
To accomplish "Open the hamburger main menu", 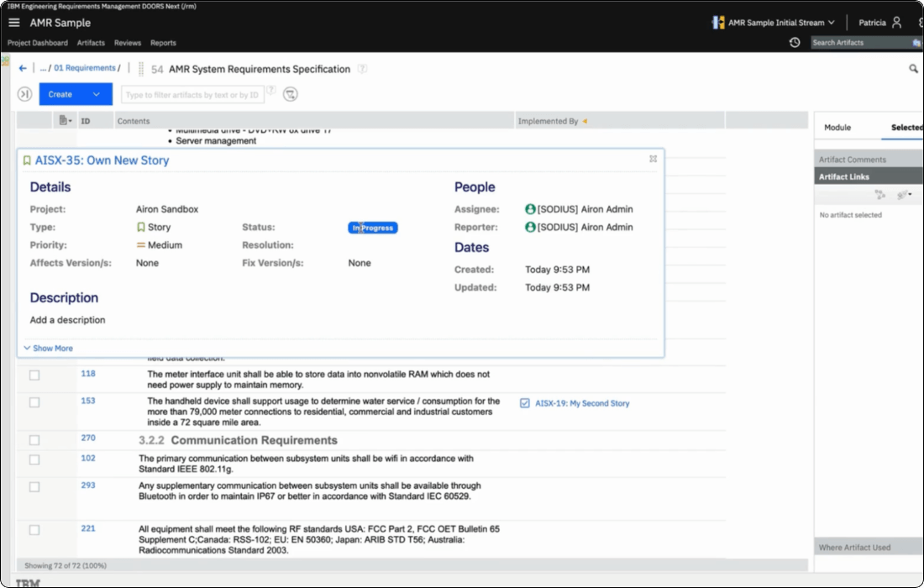I will (14, 23).
